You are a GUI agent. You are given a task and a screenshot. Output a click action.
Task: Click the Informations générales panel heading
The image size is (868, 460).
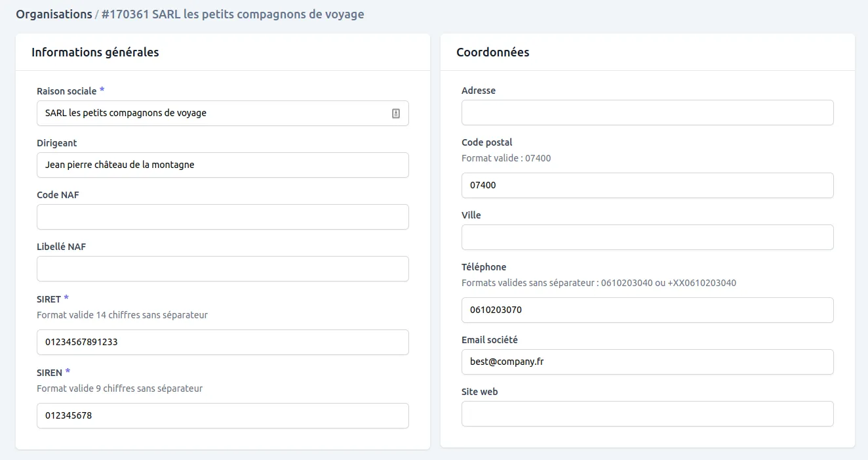click(95, 52)
